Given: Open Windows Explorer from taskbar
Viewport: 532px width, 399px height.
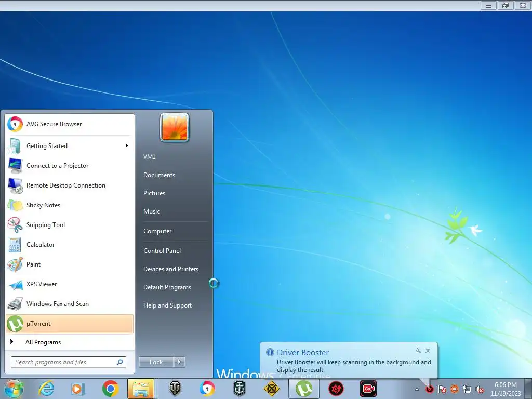Looking at the screenshot, I should click(141, 389).
